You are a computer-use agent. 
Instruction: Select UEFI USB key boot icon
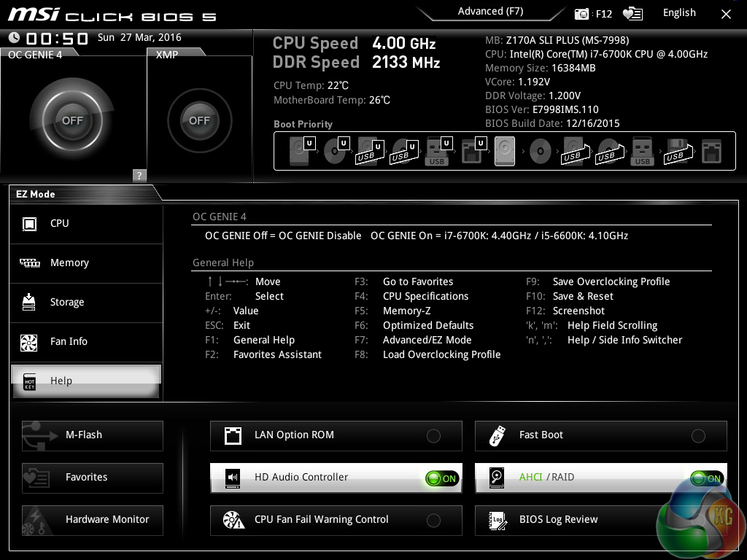click(x=438, y=151)
